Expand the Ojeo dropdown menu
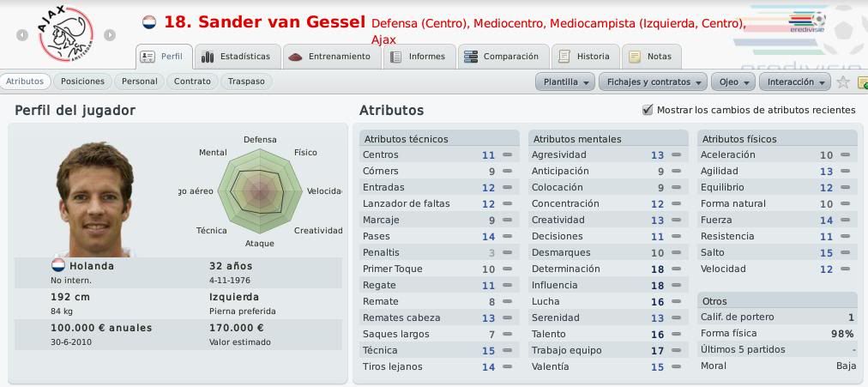 [733, 82]
